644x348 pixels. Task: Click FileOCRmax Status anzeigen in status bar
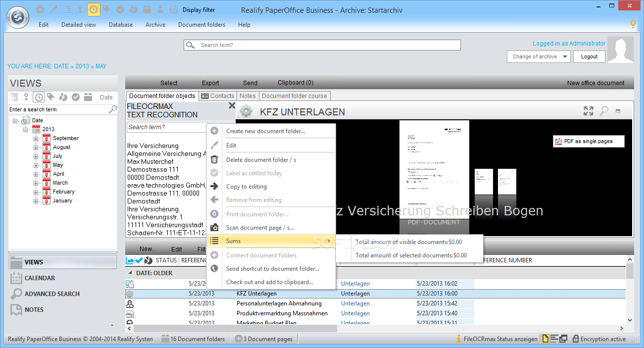(497, 339)
